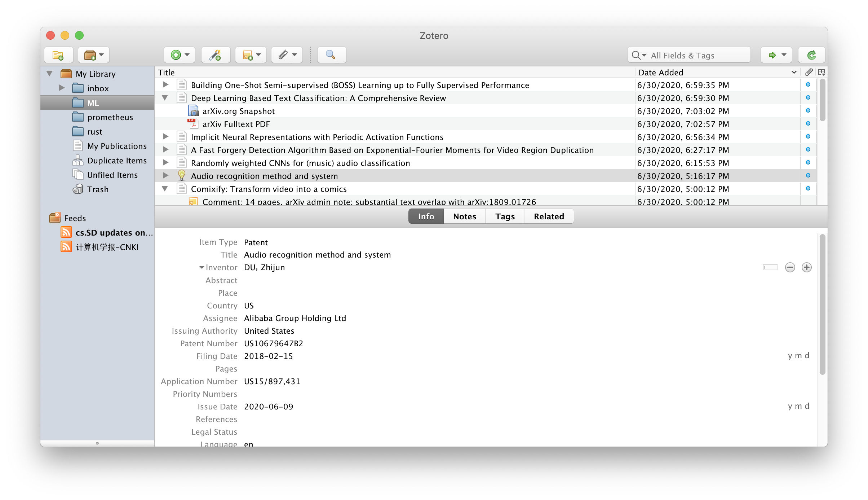The height and width of the screenshot is (500, 868).
Task: Expand the Building One-Shot Semi-supervised item
Action: (x=165, y=85)
